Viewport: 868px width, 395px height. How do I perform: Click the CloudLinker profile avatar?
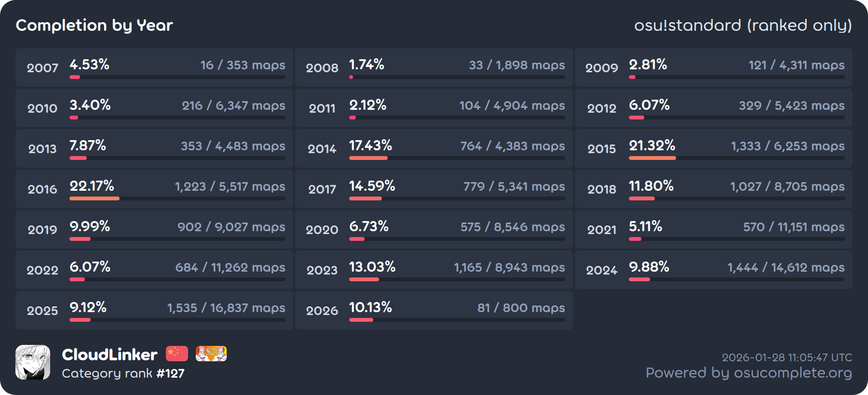click(33, 362)
